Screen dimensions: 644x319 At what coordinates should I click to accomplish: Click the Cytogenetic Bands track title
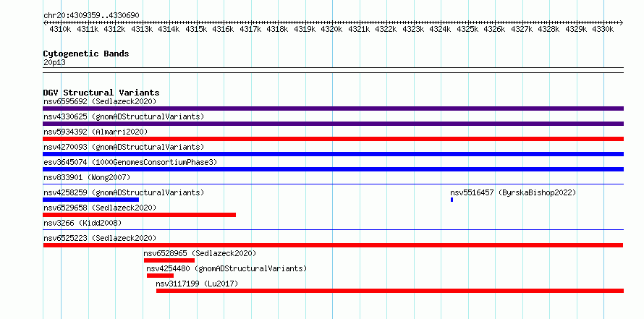(x=86, y=54)
